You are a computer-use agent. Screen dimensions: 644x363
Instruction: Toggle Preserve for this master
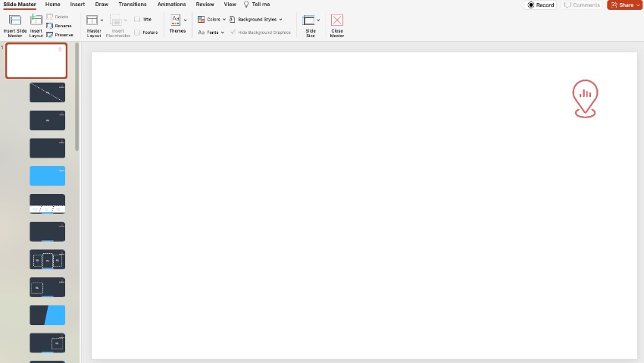pyautogui.click(x=60, y=35)
